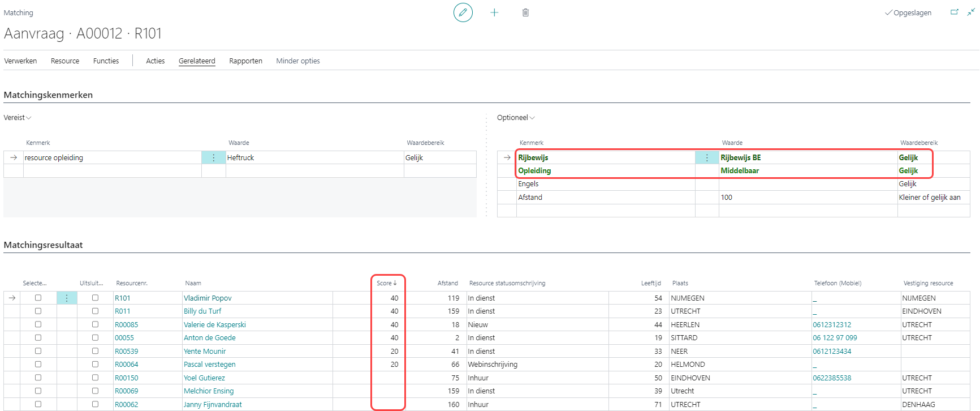The image size is (980, 411).
Task: Open the Rapporten menu
Action: (245, 61)
